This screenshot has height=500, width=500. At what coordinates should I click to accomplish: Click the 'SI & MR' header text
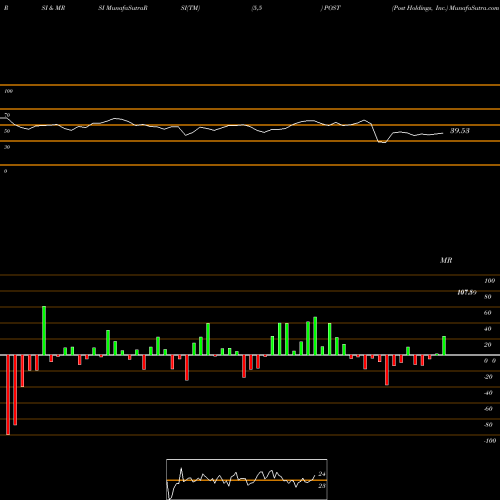(53, 8)
